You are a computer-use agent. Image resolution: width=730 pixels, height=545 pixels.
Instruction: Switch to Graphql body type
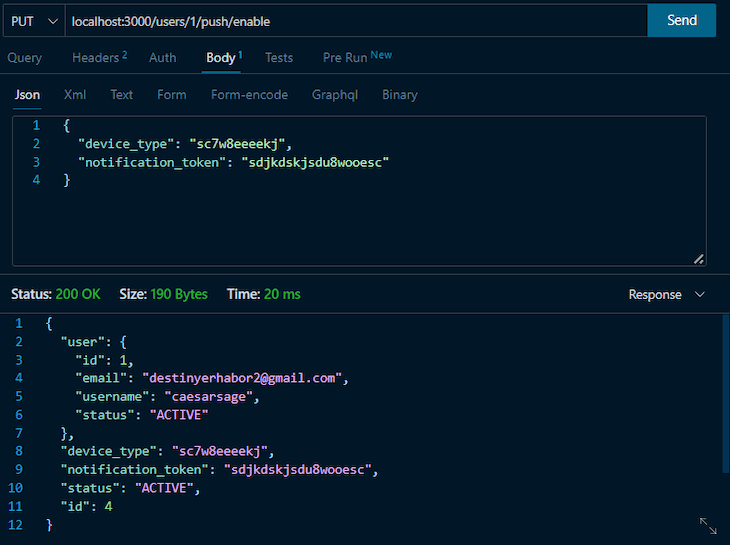(x=335, y=95)
